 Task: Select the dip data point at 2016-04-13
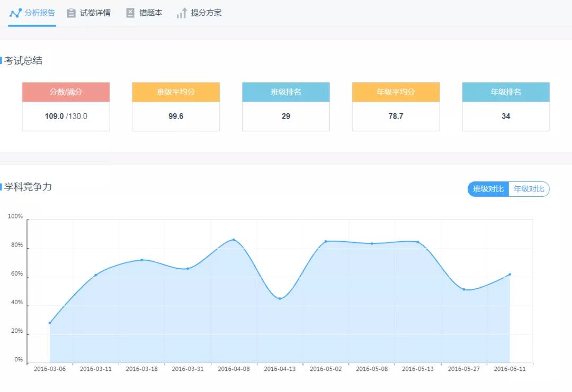click(x=280, y=298)
